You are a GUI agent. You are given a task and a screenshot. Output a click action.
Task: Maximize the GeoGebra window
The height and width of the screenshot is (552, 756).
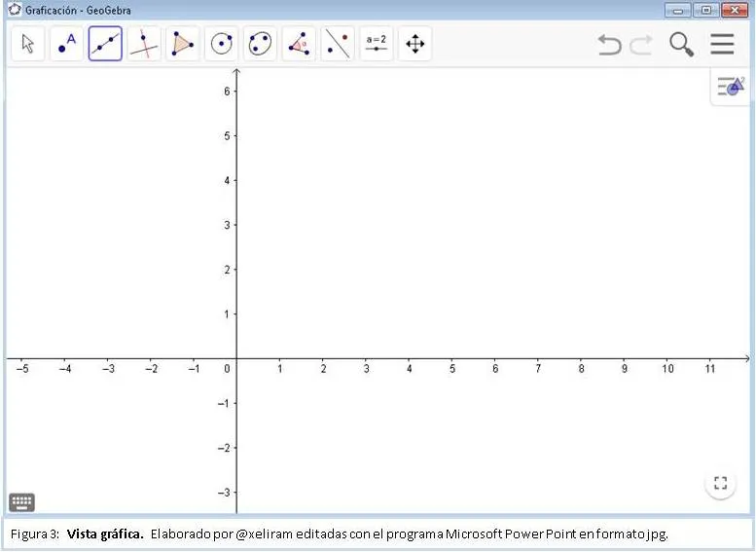706,10
